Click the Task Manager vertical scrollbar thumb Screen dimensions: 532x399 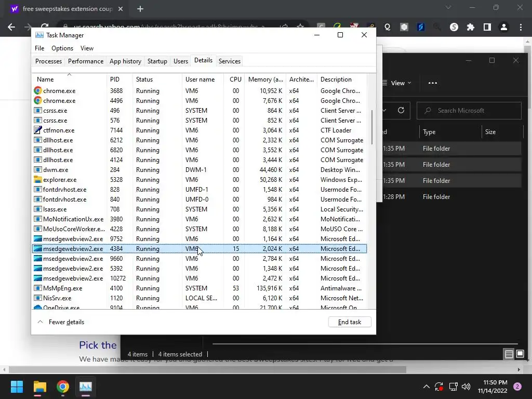coord(372,127)
